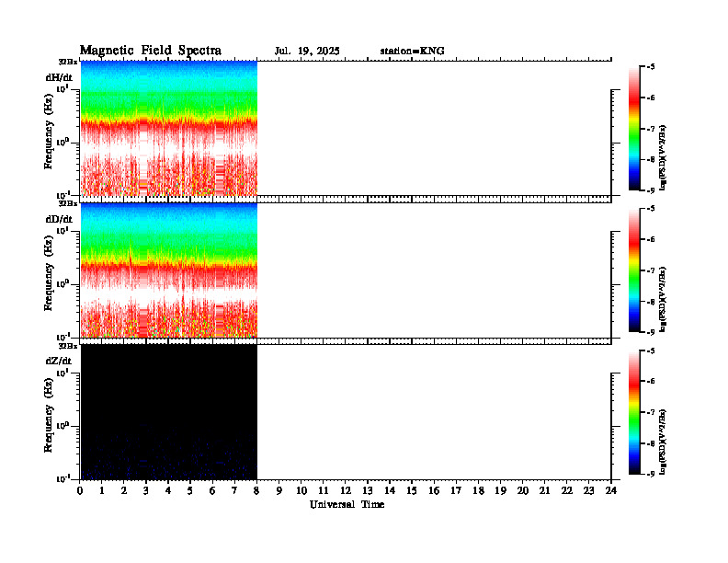The image size is (728, 563).
Task: Click the dZ/dt color scale bar
Action: [634, 412]
